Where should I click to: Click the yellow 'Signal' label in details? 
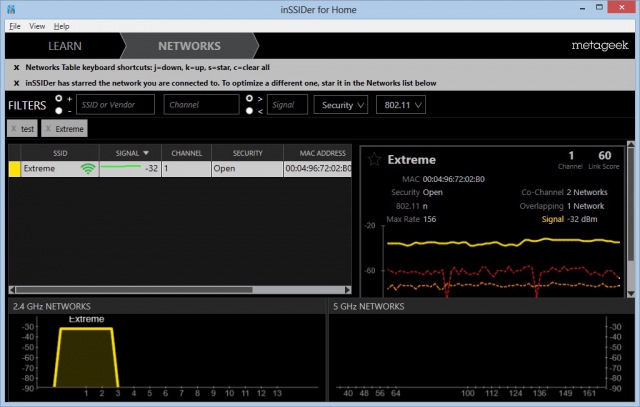(552, 219)
